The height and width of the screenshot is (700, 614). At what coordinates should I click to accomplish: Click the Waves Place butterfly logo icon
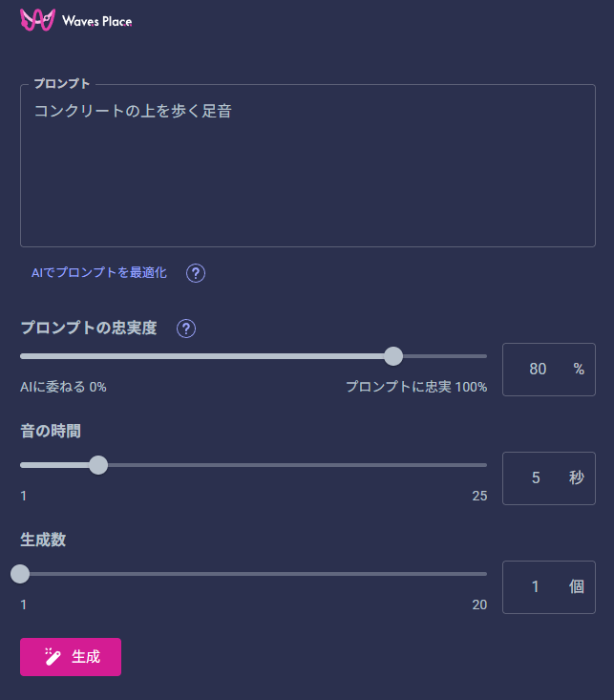pos(38,20)
